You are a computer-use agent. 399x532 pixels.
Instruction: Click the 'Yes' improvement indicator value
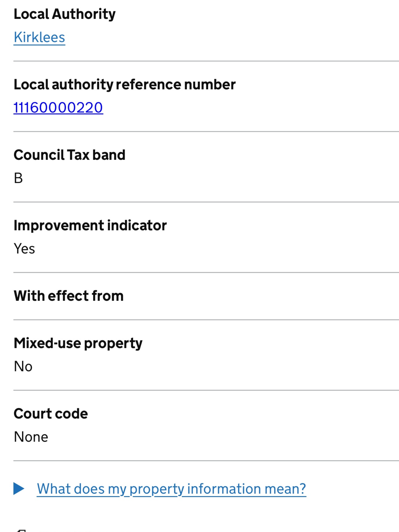point(24,249)
